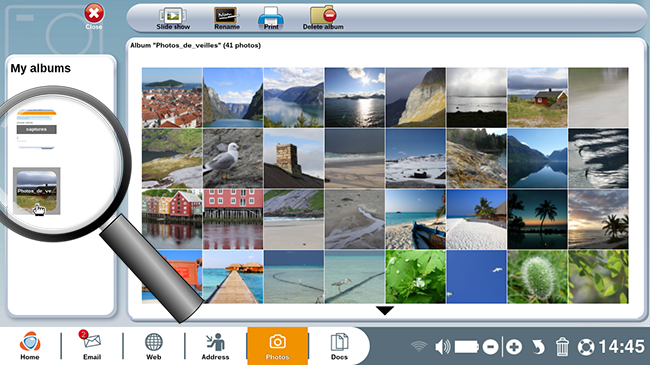Open the blue boat beach photo
Image resolution: width=650 pixels, height=365 pixels.
[416, 219]
